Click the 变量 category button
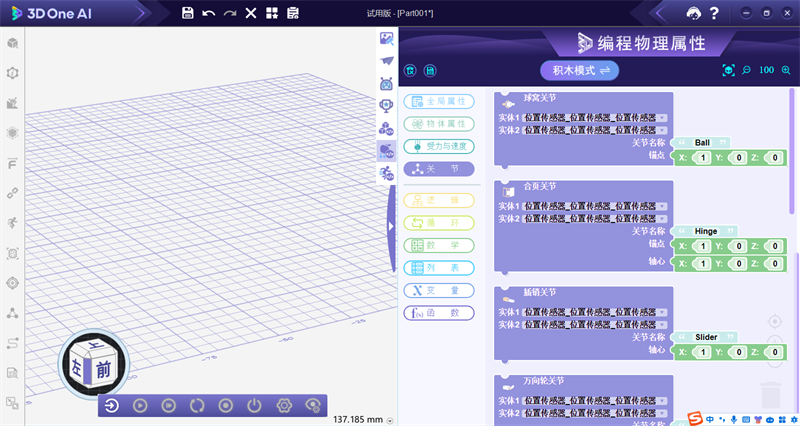The height and width of the screenshot is (426, 800). pos(439,290)
